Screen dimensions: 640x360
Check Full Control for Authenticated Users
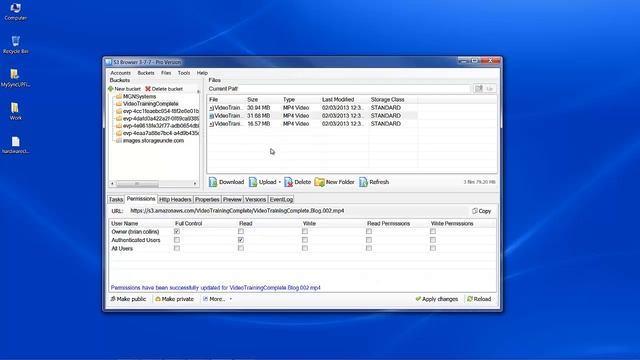[x=177, y=240]
